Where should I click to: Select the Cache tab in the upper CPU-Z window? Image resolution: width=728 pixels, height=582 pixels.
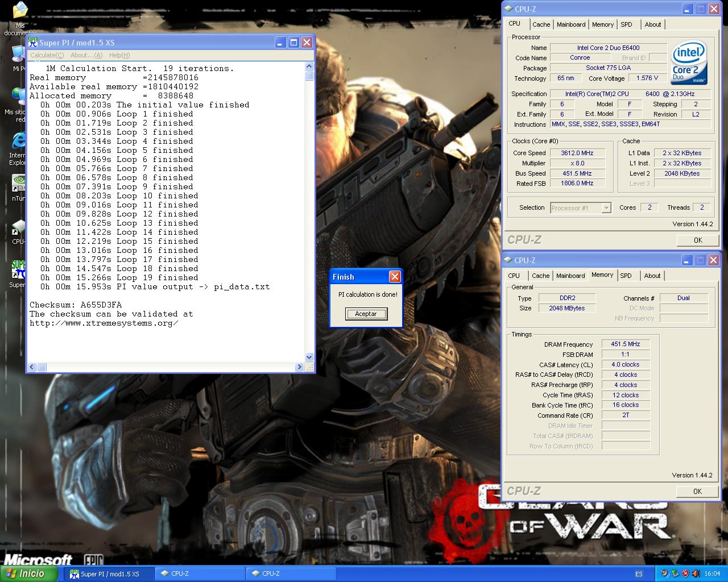(541, 24)
